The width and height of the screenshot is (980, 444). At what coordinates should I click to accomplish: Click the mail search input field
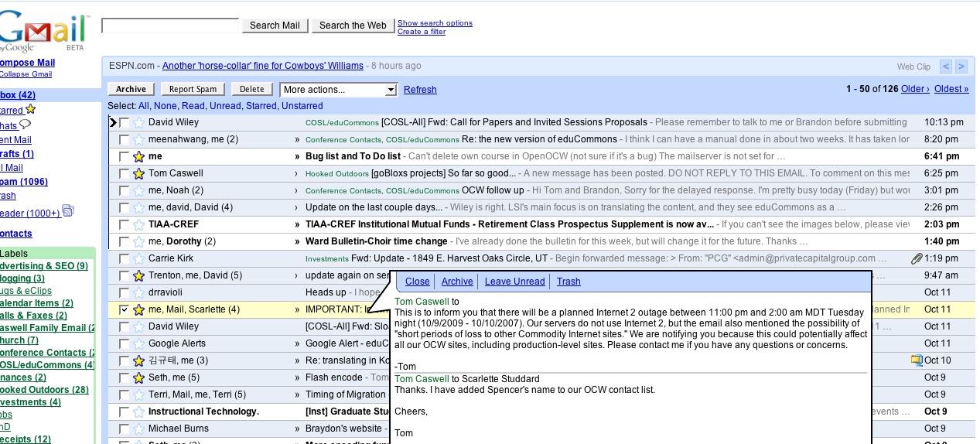click(x=170, y=26)
